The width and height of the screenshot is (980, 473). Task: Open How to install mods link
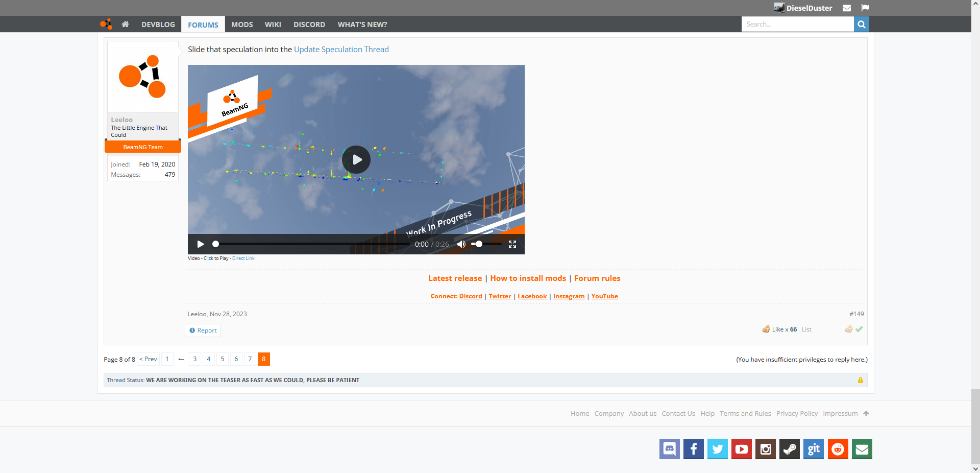coord(528,278)
